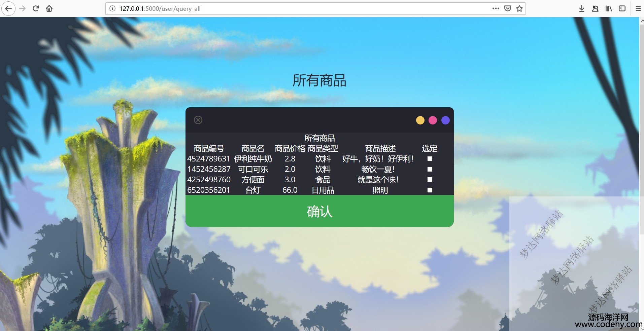Click the pink dot in the panel header
Screen dimensions: 644x331
tap(433, 120)
